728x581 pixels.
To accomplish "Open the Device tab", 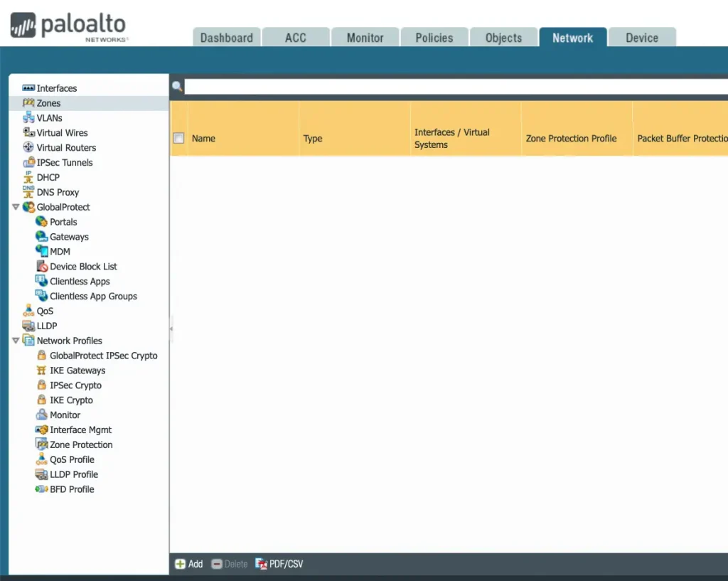I will tap(641, 38).
